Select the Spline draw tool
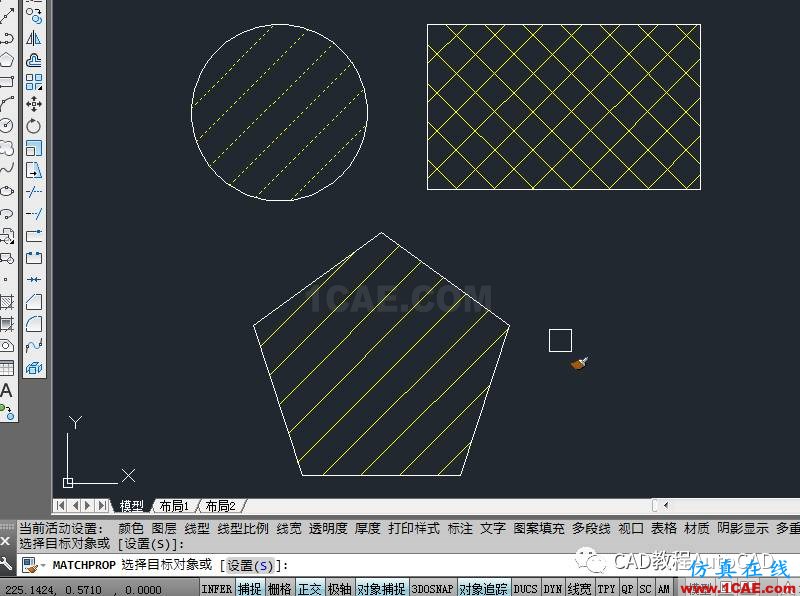This screenshot has width=800, height=596. [x=7, y=169]
